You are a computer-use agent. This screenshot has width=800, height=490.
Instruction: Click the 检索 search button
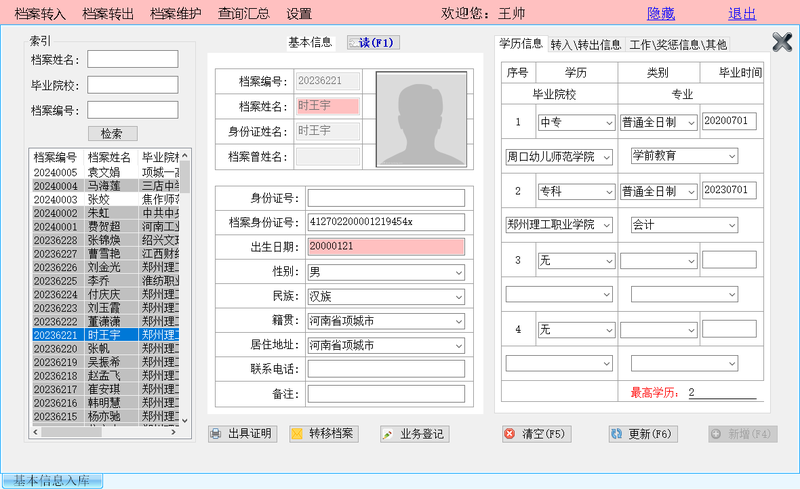(112, 133)
